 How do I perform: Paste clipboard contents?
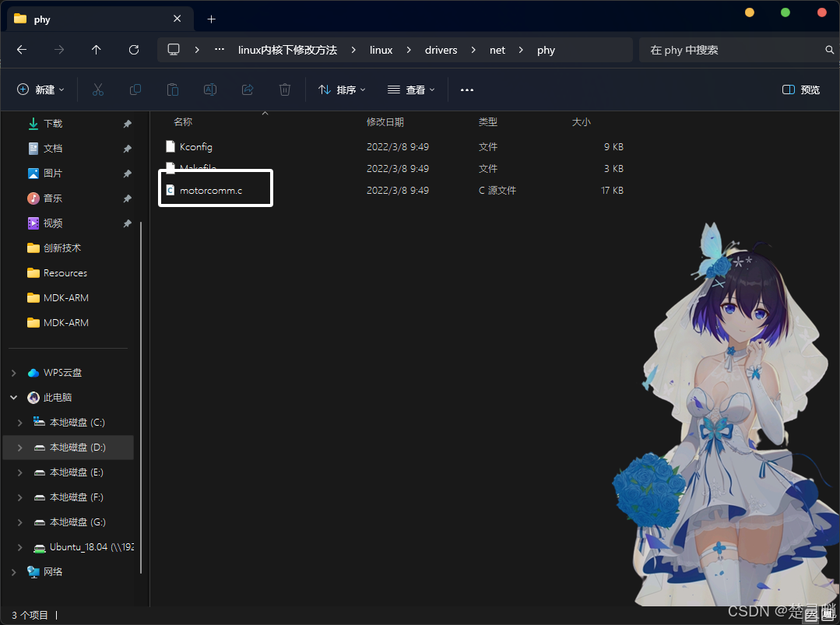click(x=173, y=90)
